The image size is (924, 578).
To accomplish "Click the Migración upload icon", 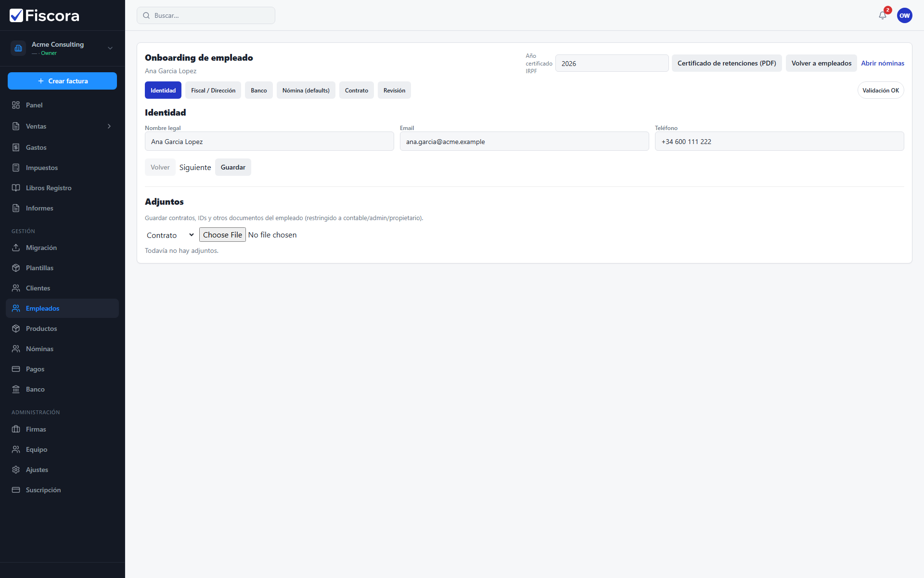I will (16, 248).
